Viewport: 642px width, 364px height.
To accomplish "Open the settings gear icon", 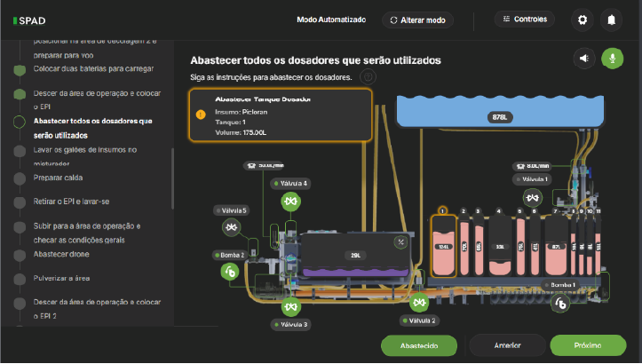I will point(583,20).
